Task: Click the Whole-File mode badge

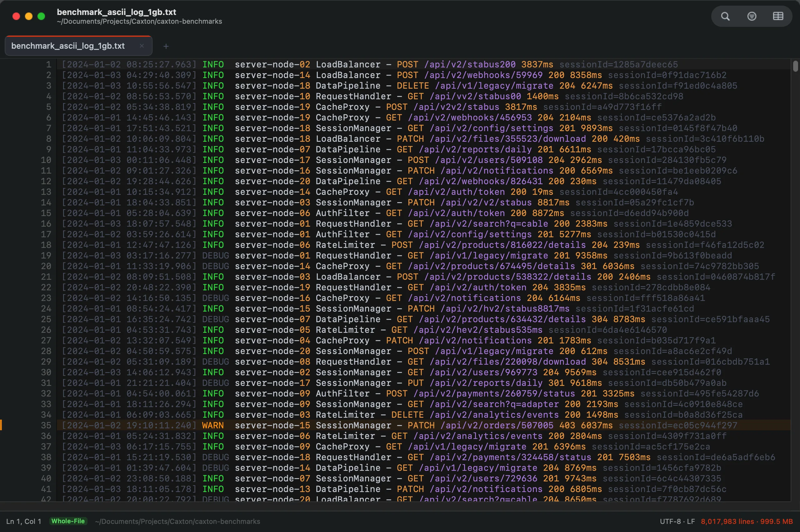Action: coord(68,521)
